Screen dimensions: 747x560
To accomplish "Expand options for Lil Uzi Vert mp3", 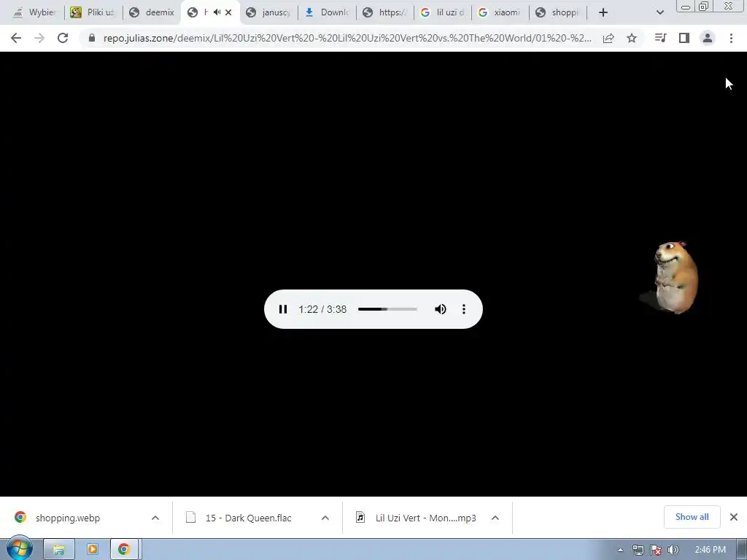I will [495, 518].
